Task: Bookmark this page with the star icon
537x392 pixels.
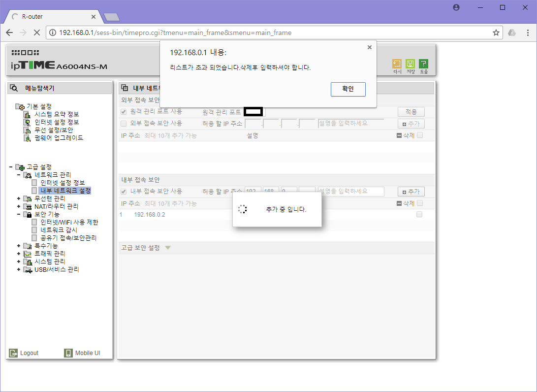Action: click(x=496, y=33)
